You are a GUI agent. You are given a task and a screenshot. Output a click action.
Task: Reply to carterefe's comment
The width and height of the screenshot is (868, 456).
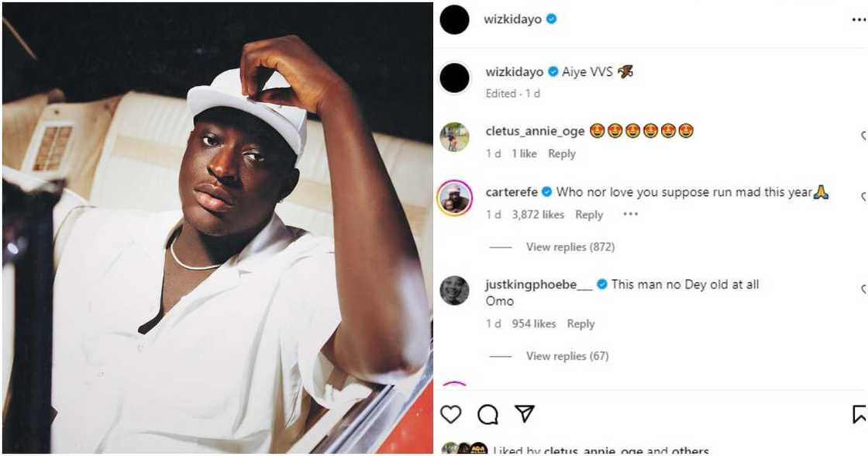pyautogui.click(x=589, y=215)
